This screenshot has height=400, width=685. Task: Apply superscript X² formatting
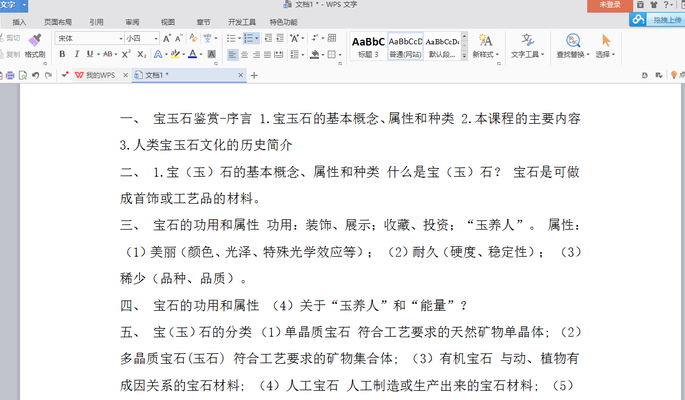[126, 54]
